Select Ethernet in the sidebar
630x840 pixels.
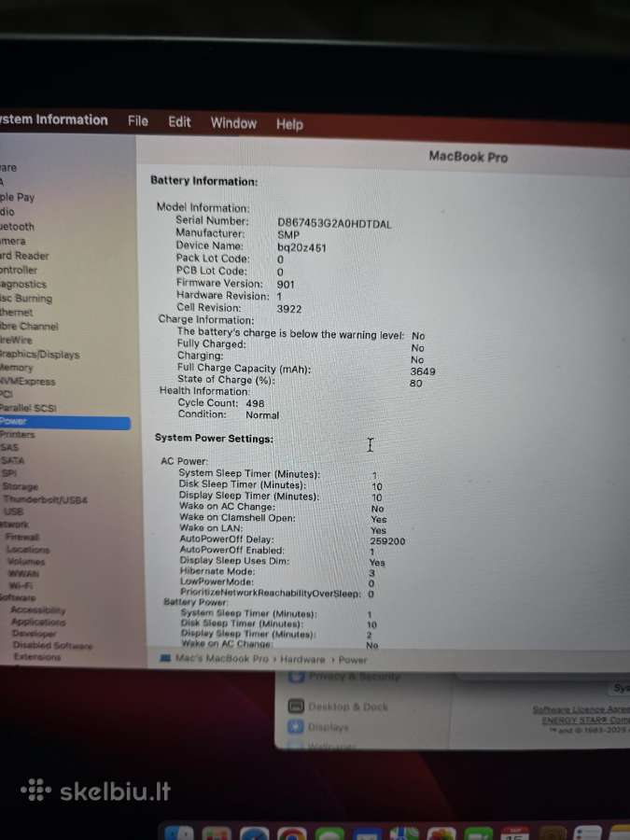[x=16, y=312]
